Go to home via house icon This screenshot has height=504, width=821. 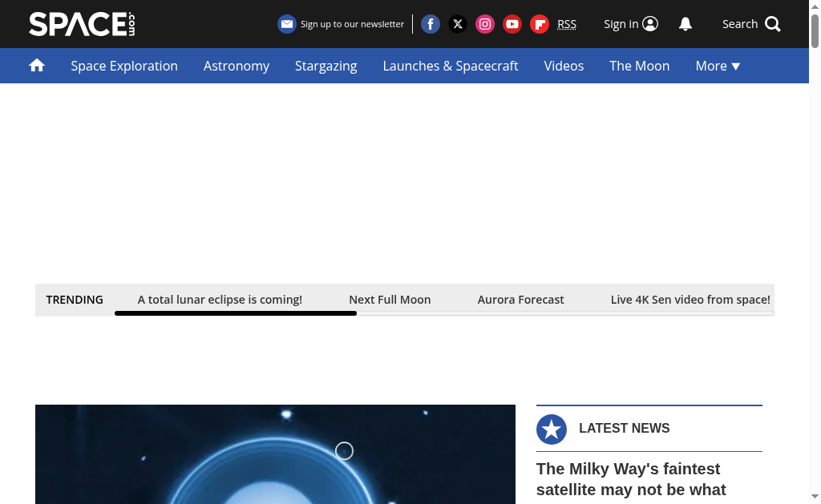[37, 66]
